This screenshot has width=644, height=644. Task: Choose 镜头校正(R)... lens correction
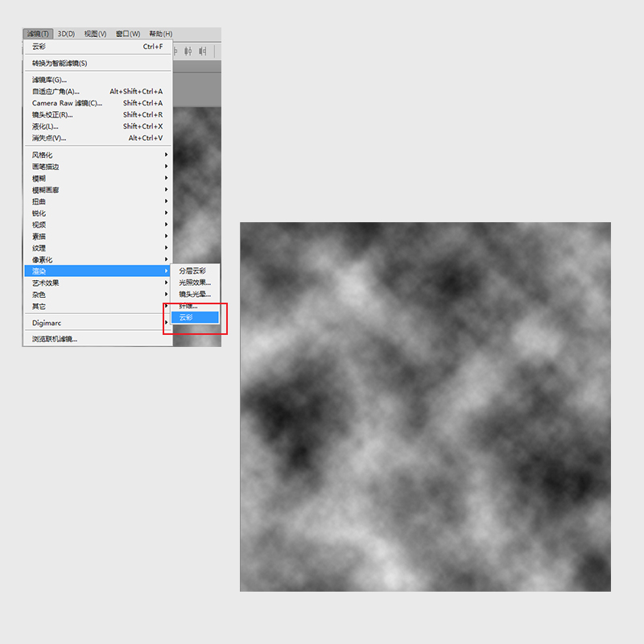click(x=97, y=114)
